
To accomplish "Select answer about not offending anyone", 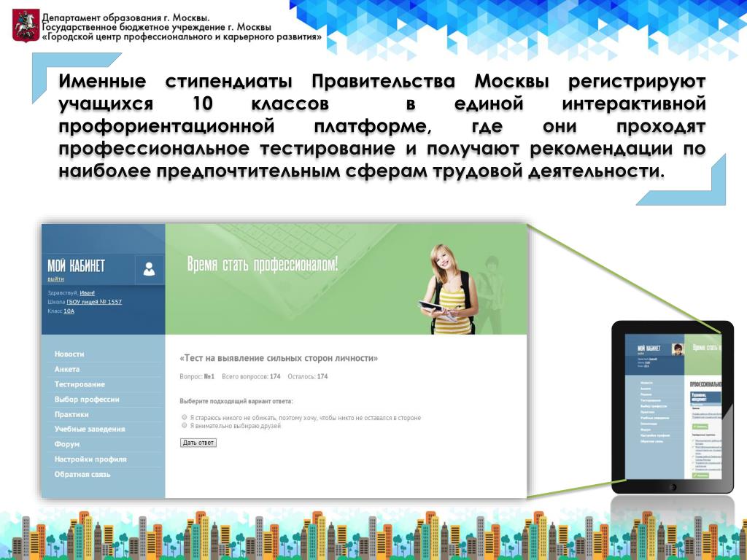I will click(x=185, y=417).
